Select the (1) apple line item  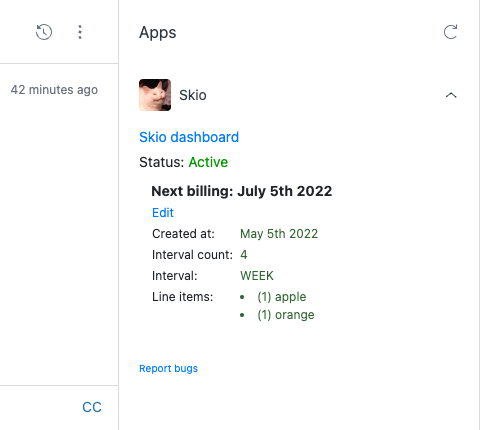click(x=282, y=297)
